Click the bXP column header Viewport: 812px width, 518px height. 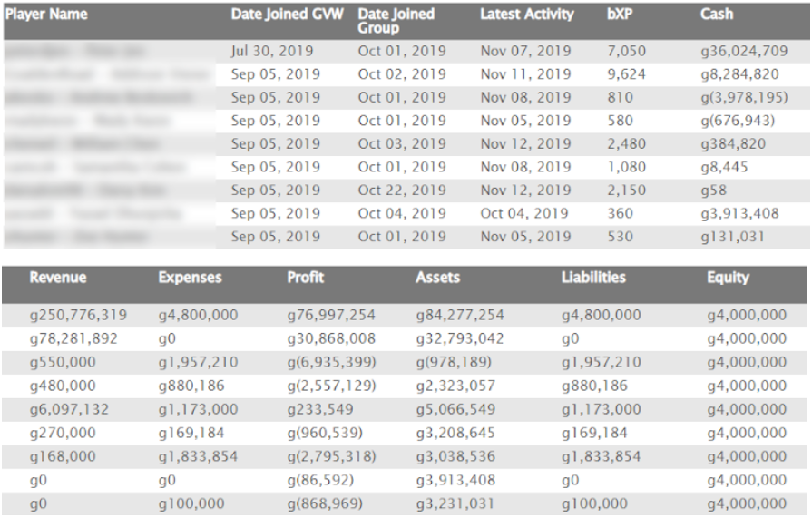pyautogui.click(x=619, y=15)
